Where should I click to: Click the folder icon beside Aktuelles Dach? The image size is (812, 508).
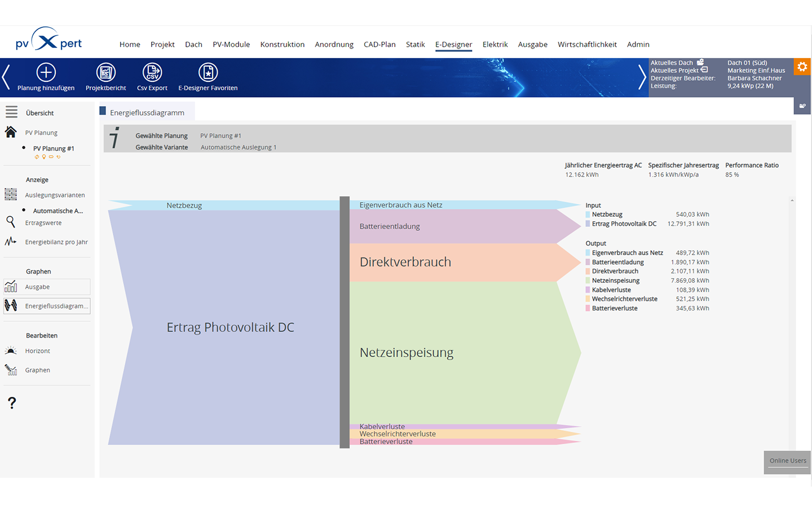click(x=700, y=62)
